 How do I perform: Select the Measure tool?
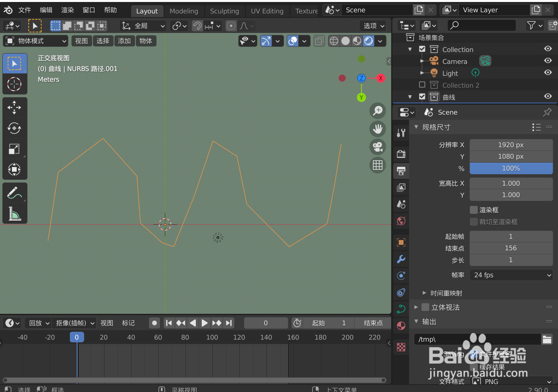point(15,214)
